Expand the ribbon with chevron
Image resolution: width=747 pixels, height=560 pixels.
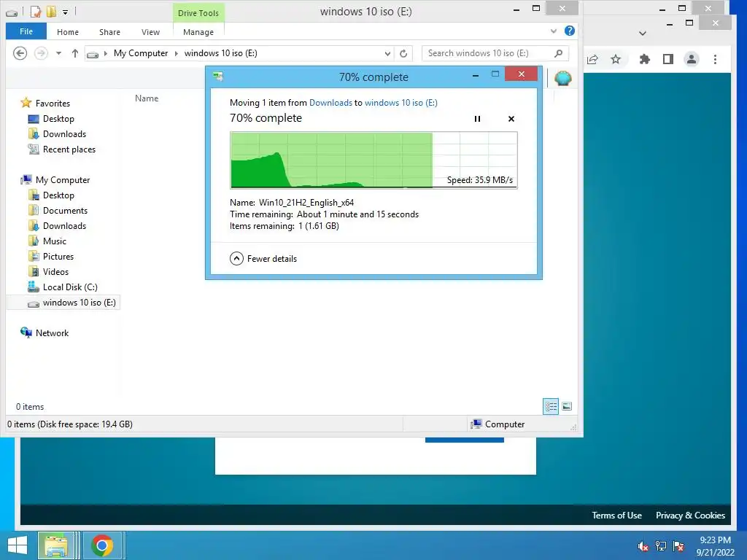pos(554,31)
